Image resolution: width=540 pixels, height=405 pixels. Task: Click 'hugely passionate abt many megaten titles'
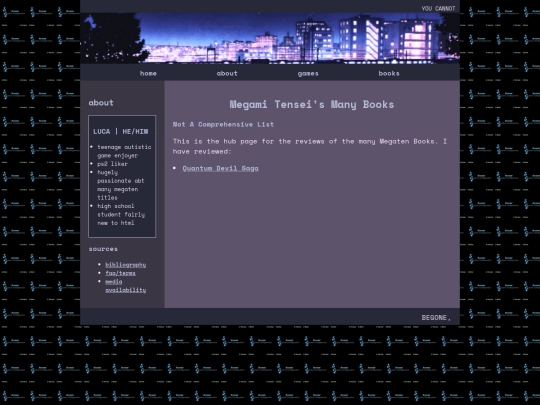click(x=121, y=185)
